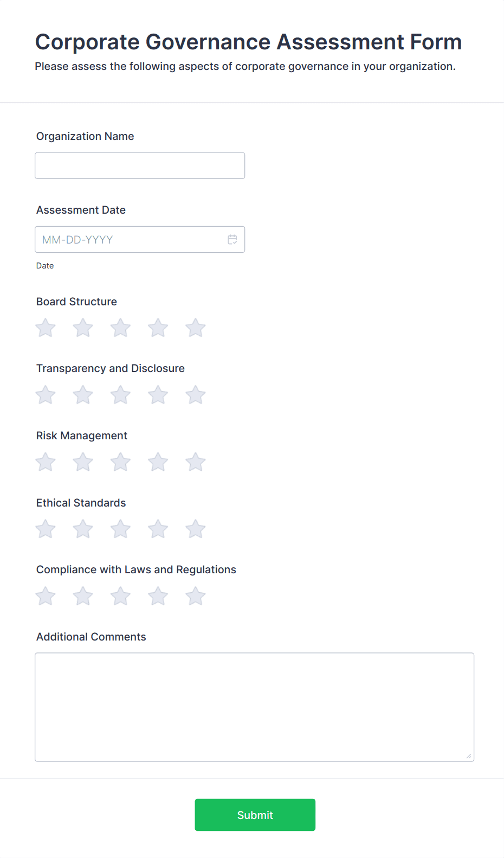Rate Transparency and Disclosure three stars

pos(120,395)
